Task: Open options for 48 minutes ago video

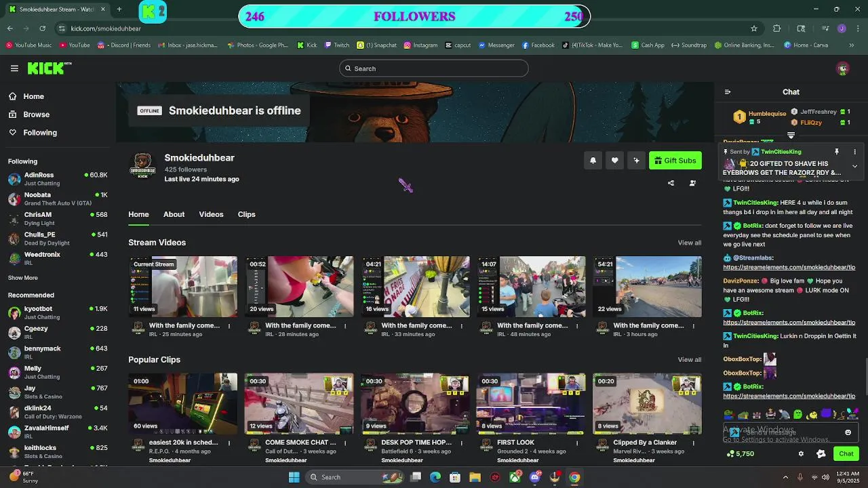Action: (x=578, y=326)
